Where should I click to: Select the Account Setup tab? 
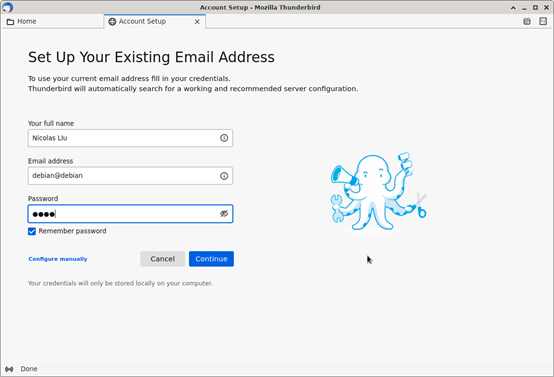155,22
